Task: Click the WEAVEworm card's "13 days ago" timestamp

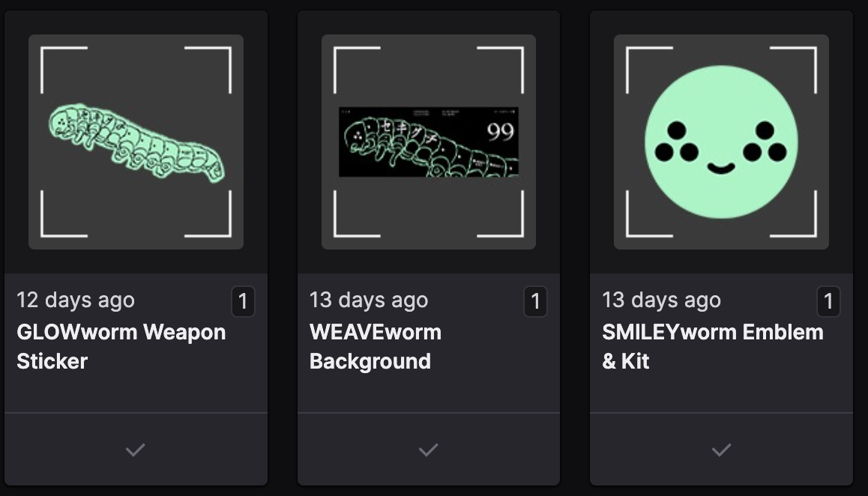Action: coord(369,300)
